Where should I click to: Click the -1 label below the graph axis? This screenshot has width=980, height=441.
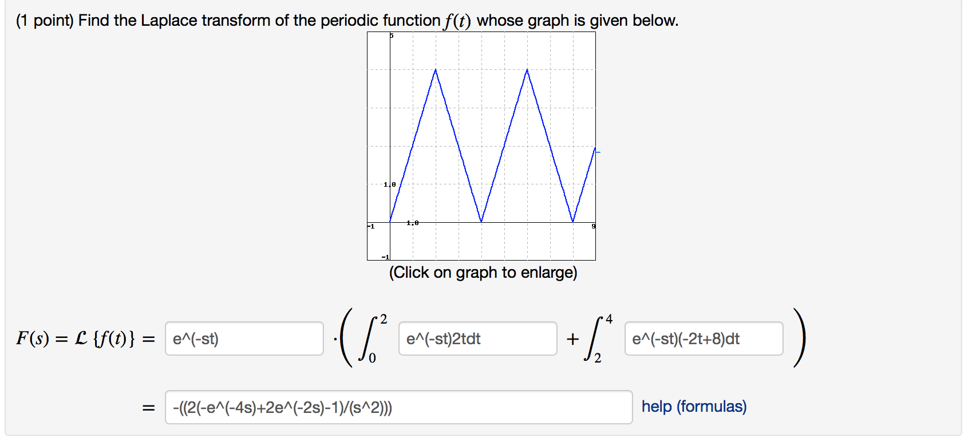370,225
